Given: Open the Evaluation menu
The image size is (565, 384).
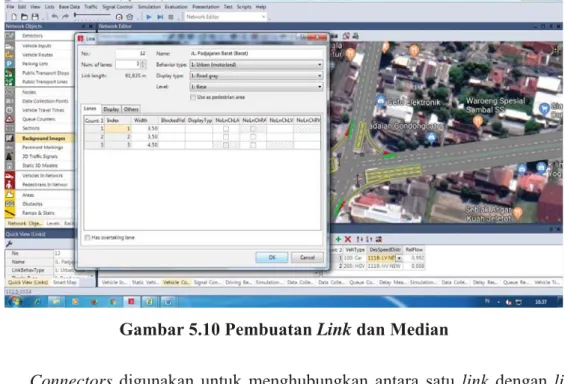Looking at the screenshot, I should tap(176, 6).
